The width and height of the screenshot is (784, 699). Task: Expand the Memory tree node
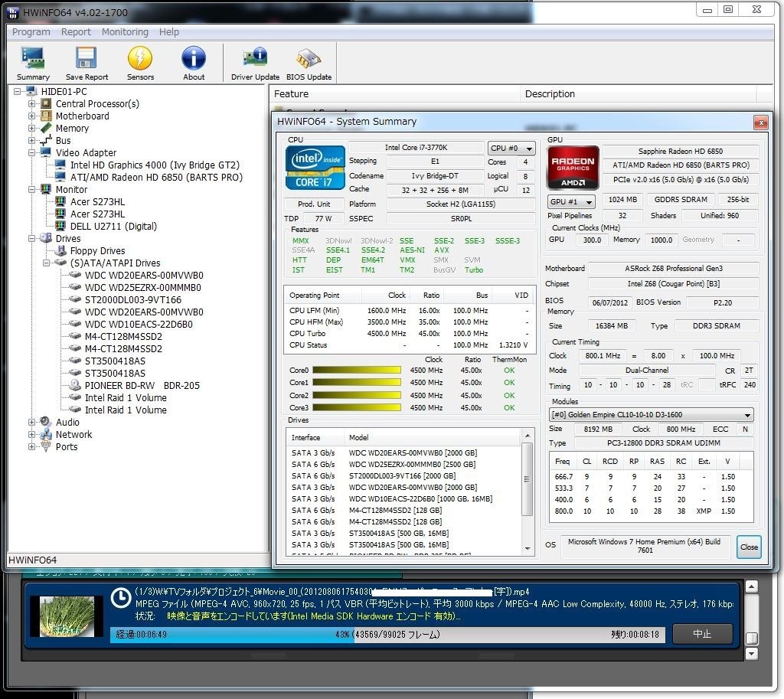click(x=31, y=128)
